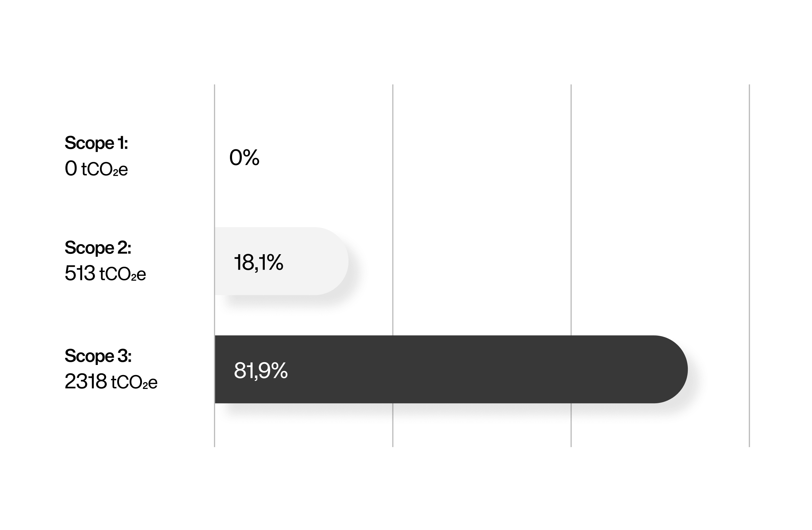Click the 81,9% label inside dark bar
The height and width of the screenshot is (530, 812).
(261, 370)
